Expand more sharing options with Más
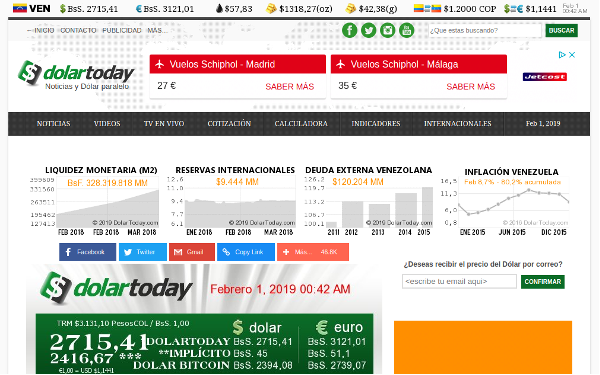Image resolution: width=600 pixels, height=375 pixels. [313, 252]
